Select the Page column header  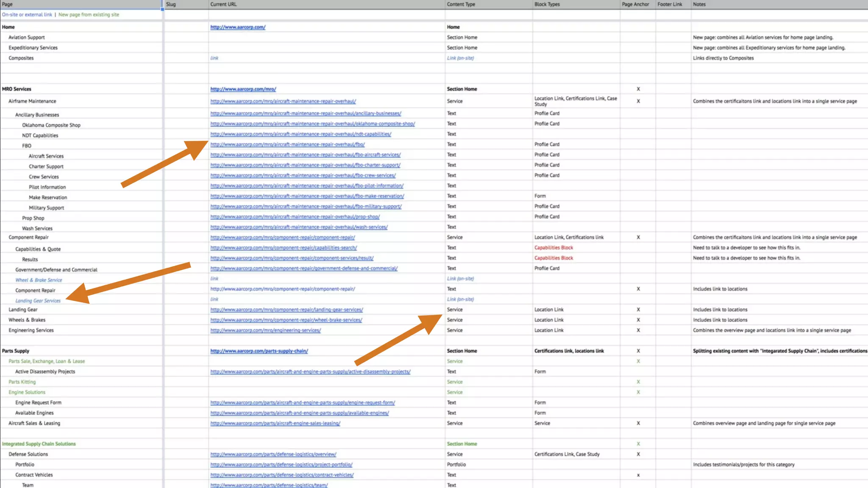coord(8,4)
